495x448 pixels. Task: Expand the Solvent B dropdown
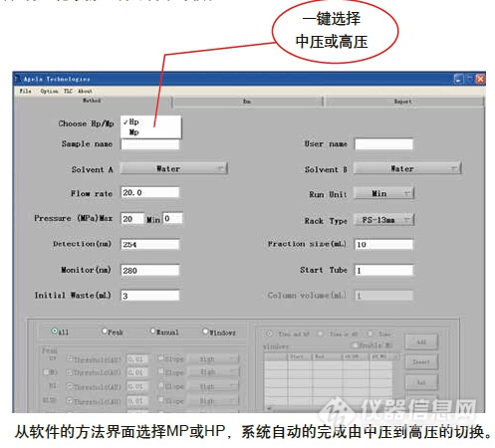[407, 168]
